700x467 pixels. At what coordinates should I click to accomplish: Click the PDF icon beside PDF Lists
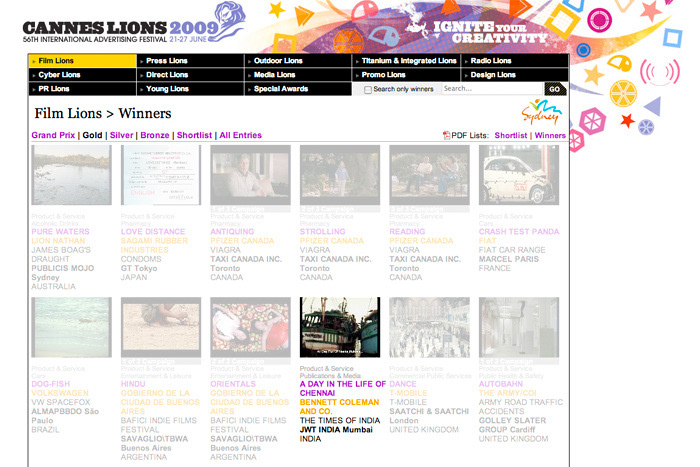(x=446, y=135)
